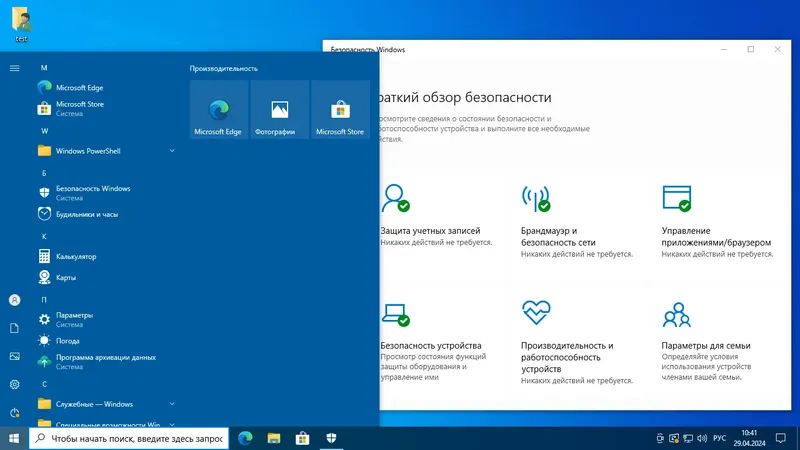Viewport: 800px width, 450px height.
Task: Switch to Windows Security on the taskbar
Action: pyautogui.click(x=331, y=438)
